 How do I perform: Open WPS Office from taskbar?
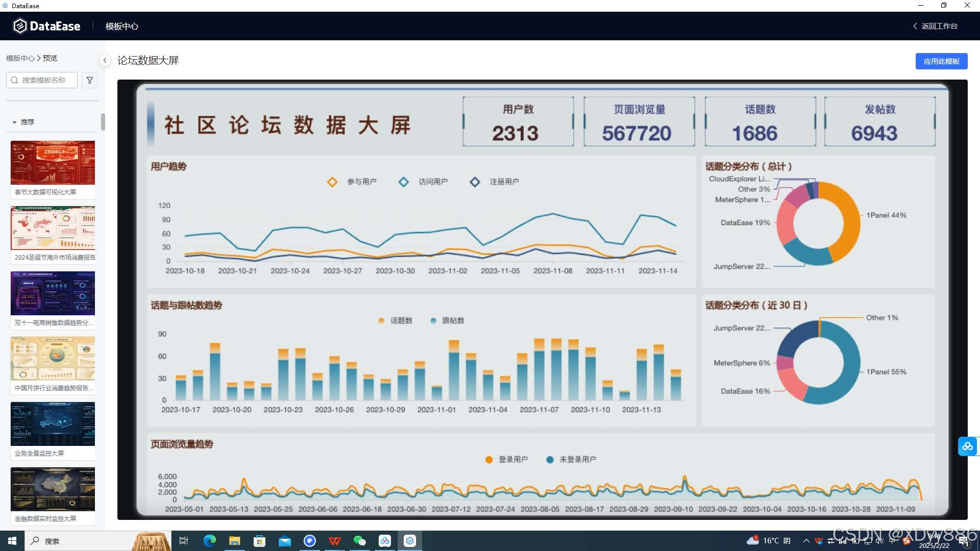[x=335, y=541]
